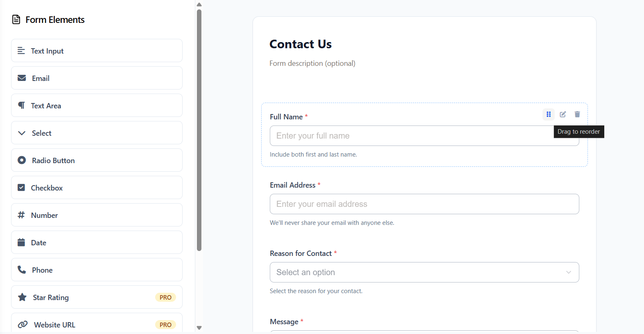Image resolution: width=644 pixels, height=334 pixels.
Task: Click the envelope icon beside Email element
Action: click(21, 78)
